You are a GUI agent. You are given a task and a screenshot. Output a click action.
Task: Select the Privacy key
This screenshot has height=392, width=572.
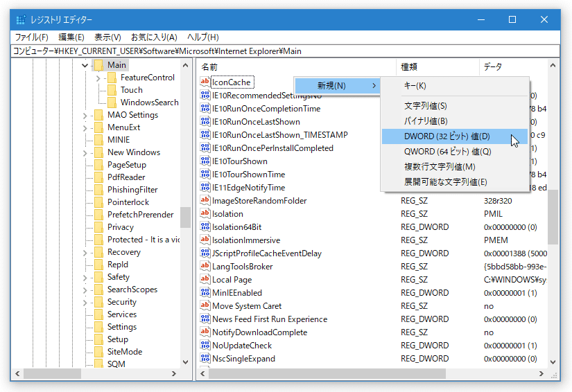click(x=121, y=227)
